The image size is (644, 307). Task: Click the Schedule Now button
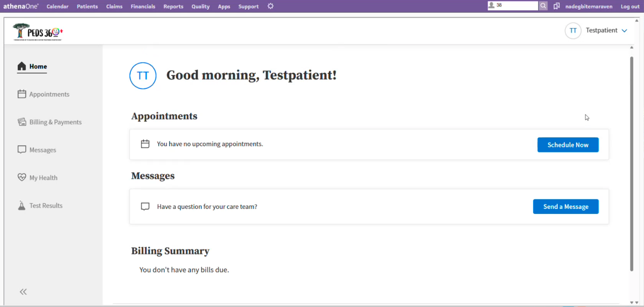click(x=568, y=145)
